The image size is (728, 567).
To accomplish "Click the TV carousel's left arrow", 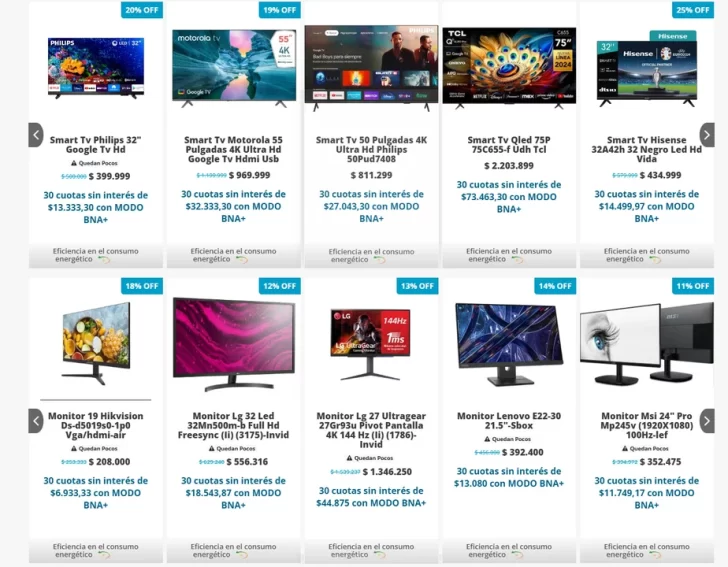I will pos(36,135).
